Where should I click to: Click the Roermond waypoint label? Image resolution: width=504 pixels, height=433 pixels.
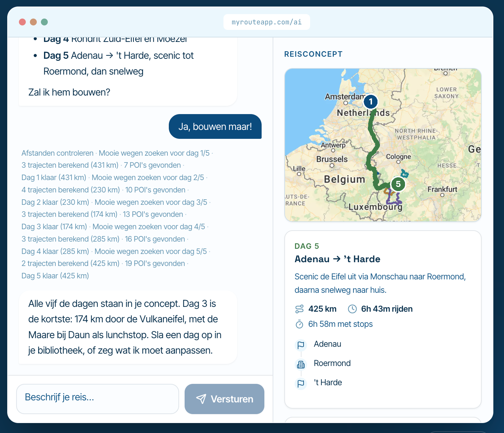tap(332, 363)
